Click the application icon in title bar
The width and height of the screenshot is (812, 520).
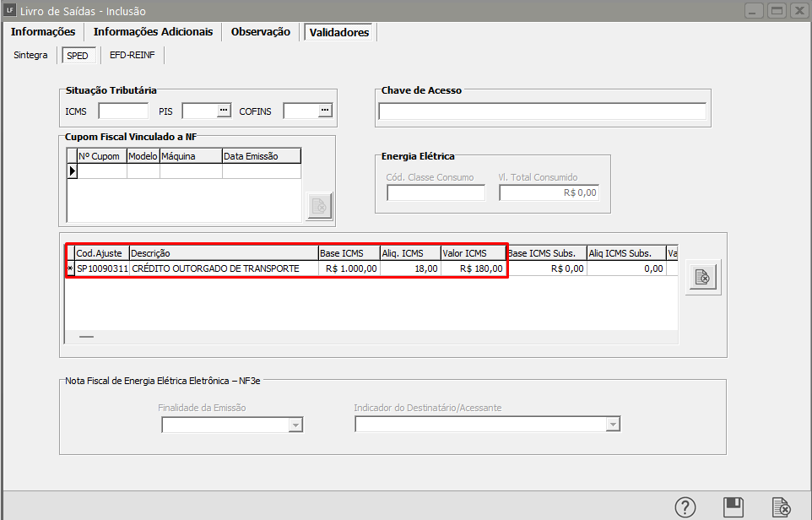click(10, 11)
